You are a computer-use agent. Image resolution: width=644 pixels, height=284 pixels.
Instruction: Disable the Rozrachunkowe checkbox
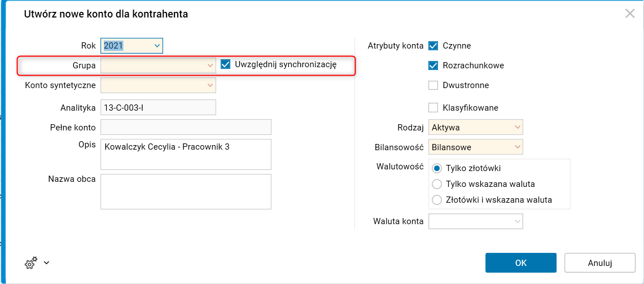click(x=433, y=65)
